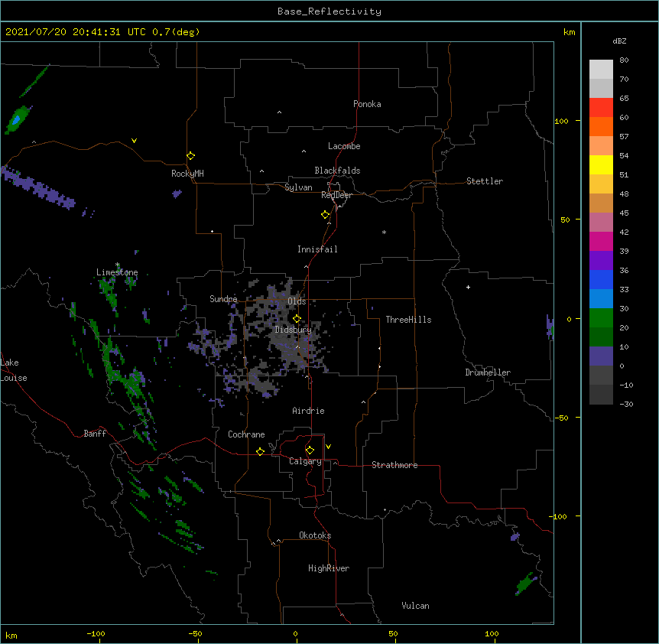Click the white plus marker north of Drumheller
This screenshot has height=644, width=659.
(468, 288)
